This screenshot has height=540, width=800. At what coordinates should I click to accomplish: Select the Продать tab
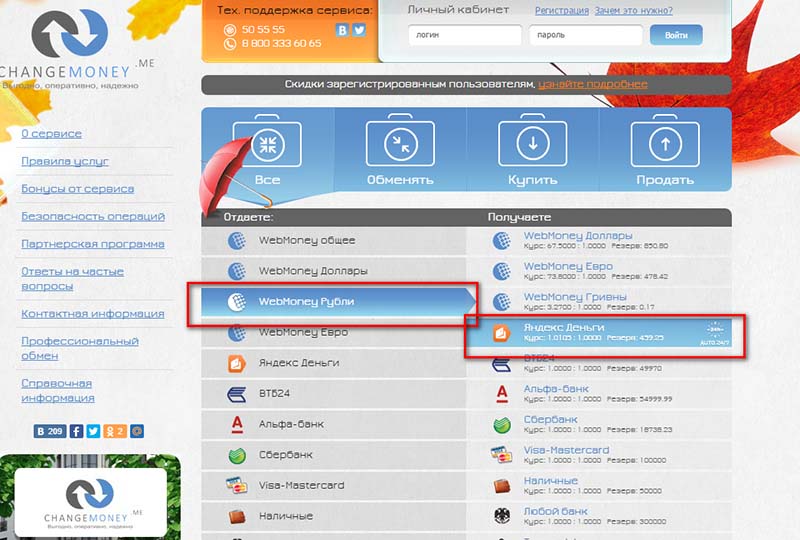665,150
